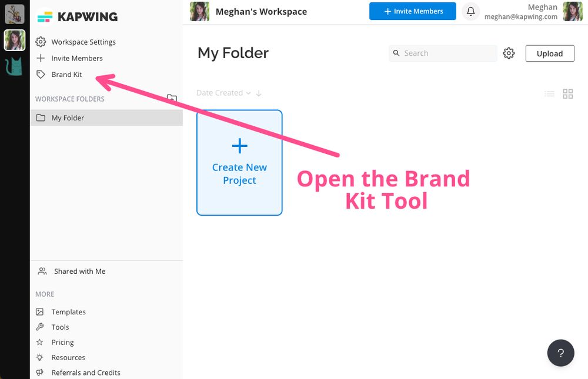The height and width of the screenshot is (379, 588).
Task: Click the Kapwing logo
Action: pyautogui.click(x=77, y=16)
